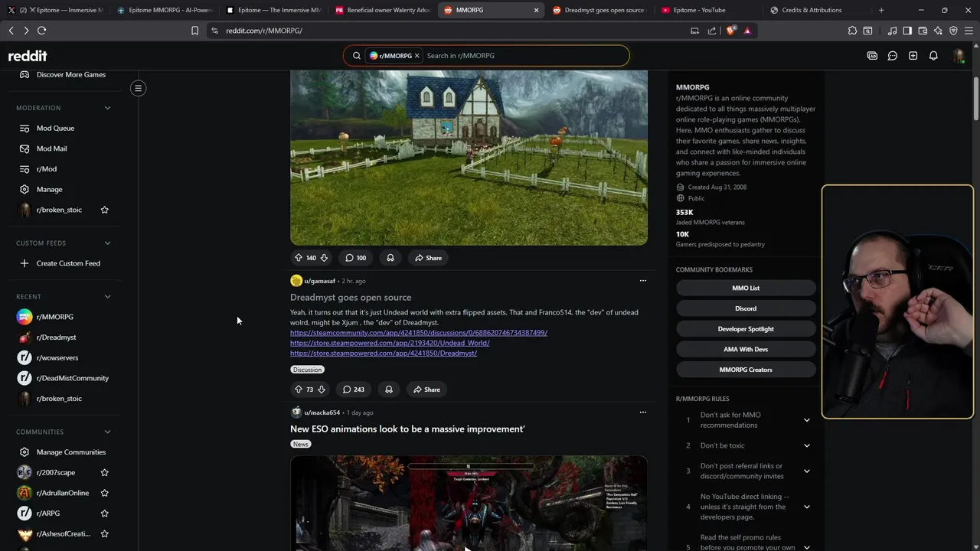Open the first Steam community discussion link
This screenshot has height=551, width=980.
click(419, 333)
